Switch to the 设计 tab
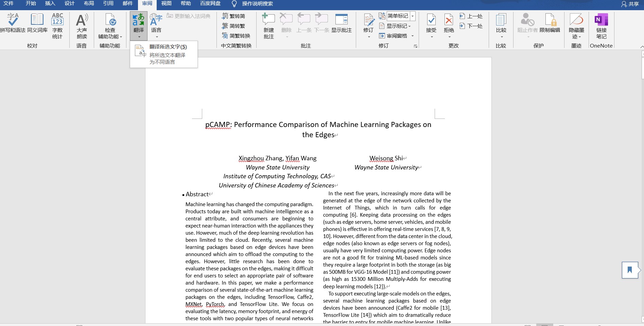644x326 pixels. pos(70,3)
